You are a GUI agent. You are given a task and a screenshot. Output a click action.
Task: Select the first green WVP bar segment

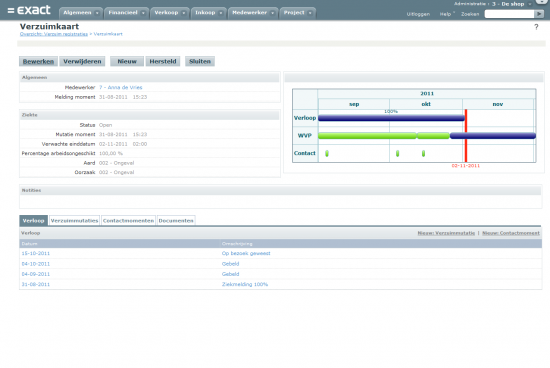[x=367, y=136]
